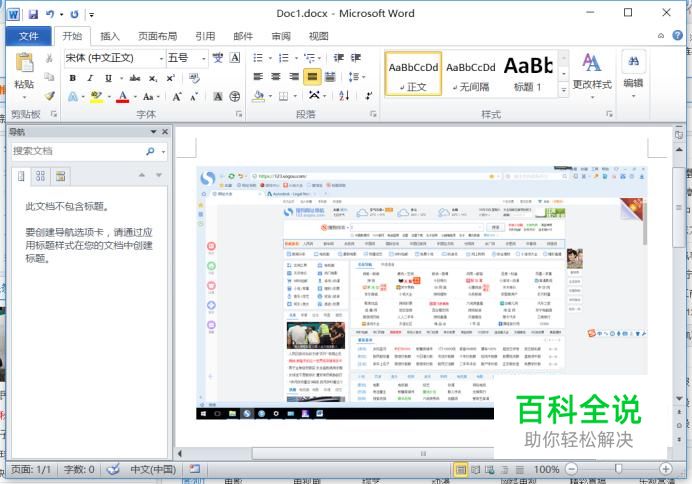The height and width of the screenshot is (484, 692).
Task: Toggle Underline formatting
Action: click(x=108, y=78)
